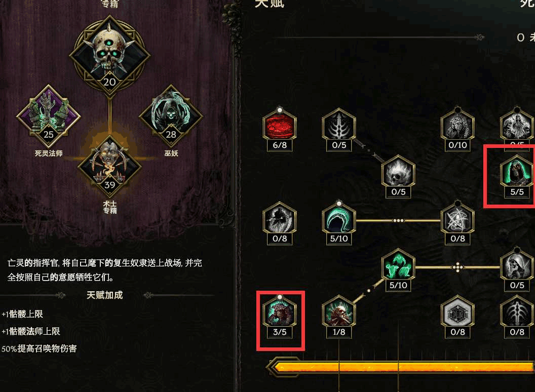Select the green hooded figure talent 5/5

pyautogui.click(x=517, y=172)
